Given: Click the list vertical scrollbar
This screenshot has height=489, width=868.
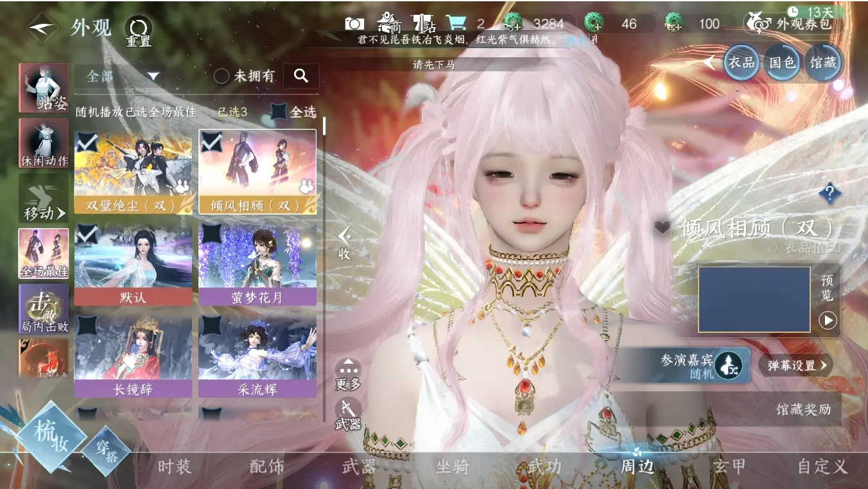Looking at the screenshot, I should point(324,270).
